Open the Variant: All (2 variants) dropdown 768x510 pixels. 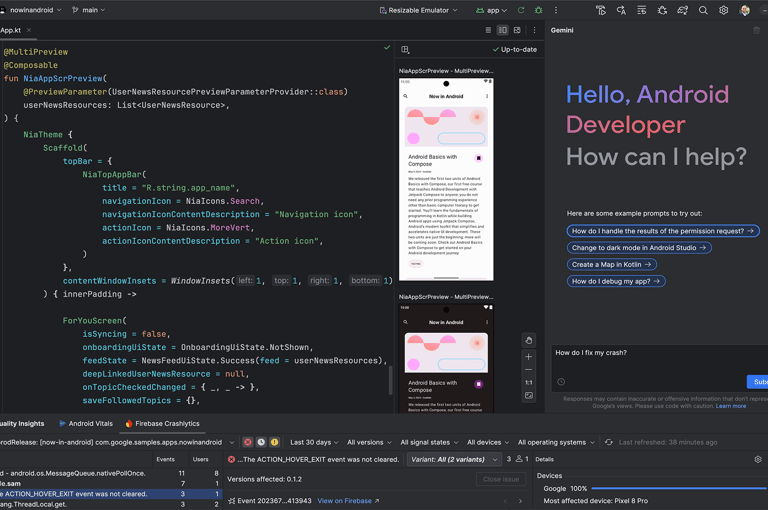click(454, 459)
